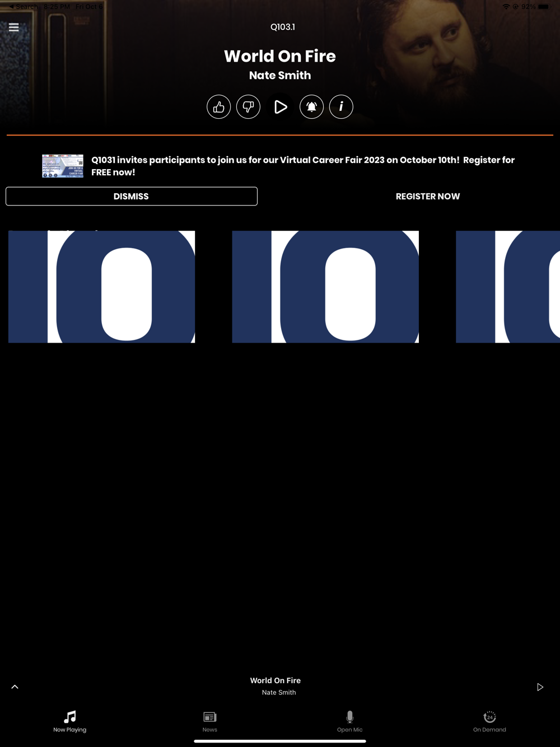Switch to the Now Playing tab
Image resolution: width=560 pixels, height=747 pixels.
[x=70, y=721]
